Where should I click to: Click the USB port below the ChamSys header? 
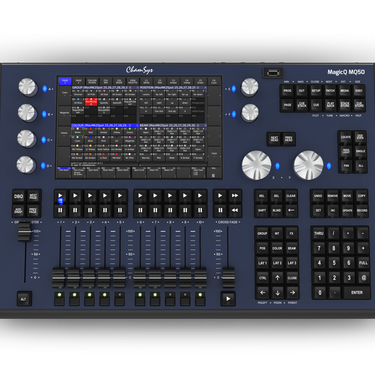tap(273, 72)
